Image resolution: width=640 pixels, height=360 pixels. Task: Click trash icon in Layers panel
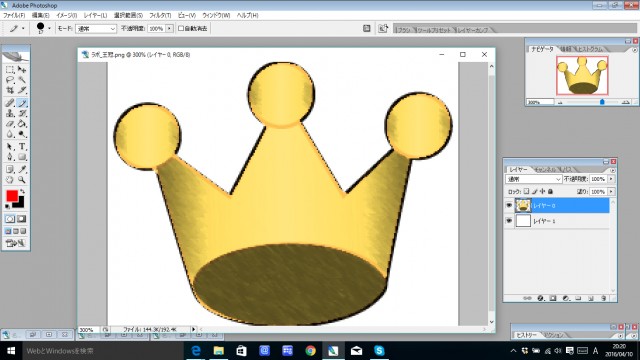click(603, 298)
